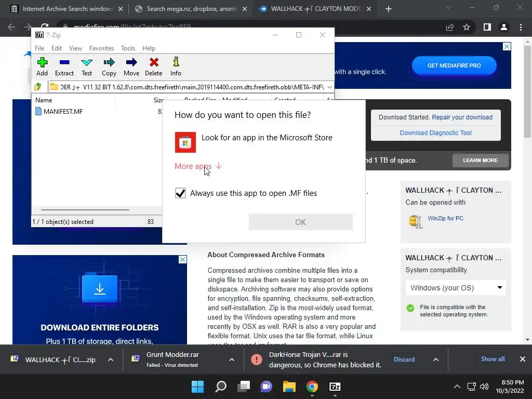Screen dimensions: 532x399
Task: Close the top MediaFire banner ad
Action: click(507, 46)
